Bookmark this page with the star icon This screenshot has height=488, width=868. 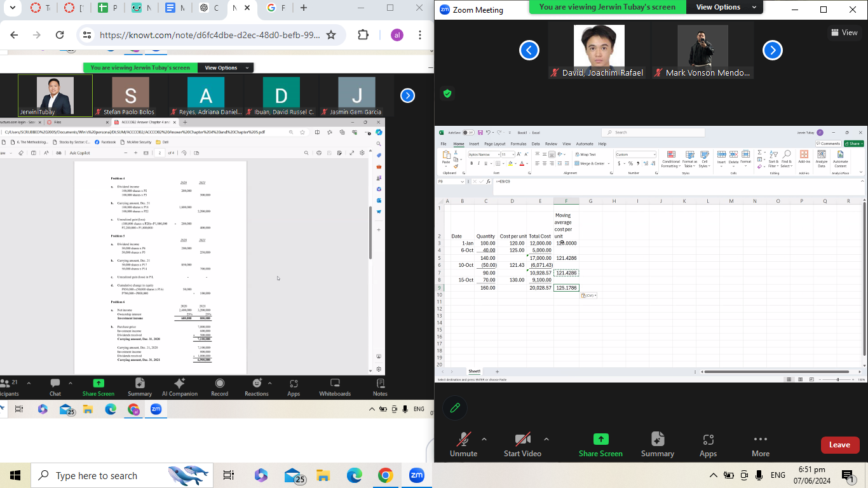point(331,35)
